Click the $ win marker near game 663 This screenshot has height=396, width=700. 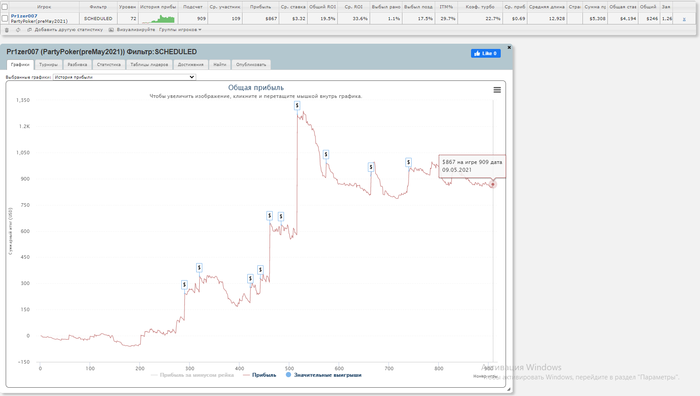pos(371,167)
